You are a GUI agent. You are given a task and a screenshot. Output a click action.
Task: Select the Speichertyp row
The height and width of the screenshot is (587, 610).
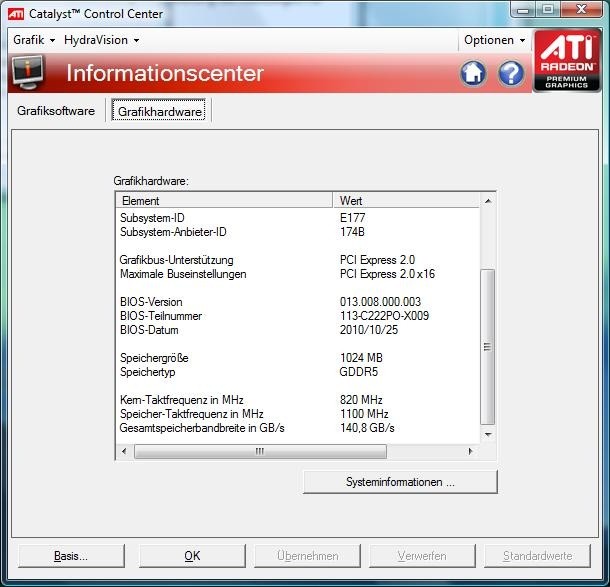[298, 372]
